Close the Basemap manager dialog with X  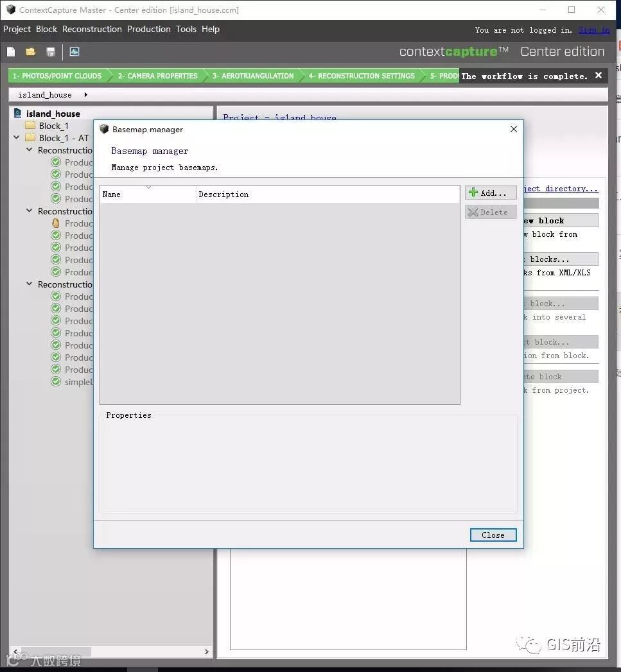[513, 129]
